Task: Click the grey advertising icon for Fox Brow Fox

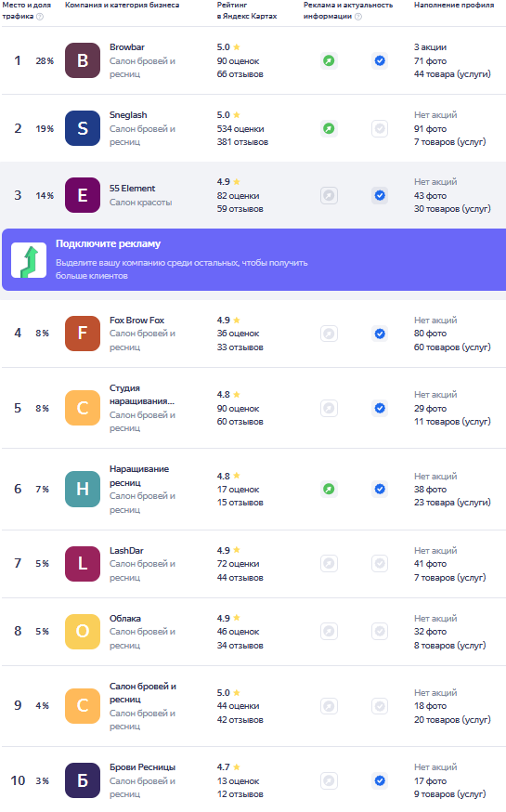Action: tap(329, 334)
